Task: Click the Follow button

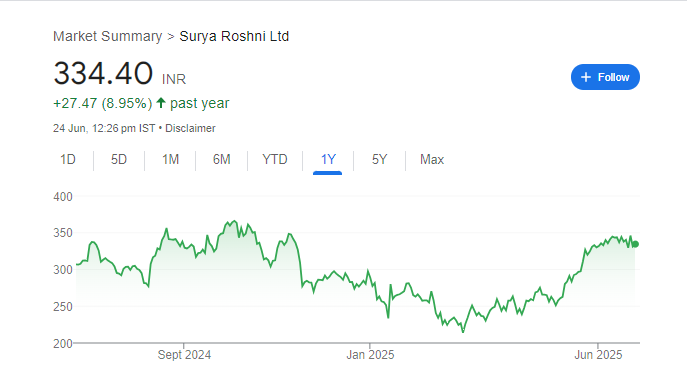Action: pyautogui.click(x=605, y=77)
